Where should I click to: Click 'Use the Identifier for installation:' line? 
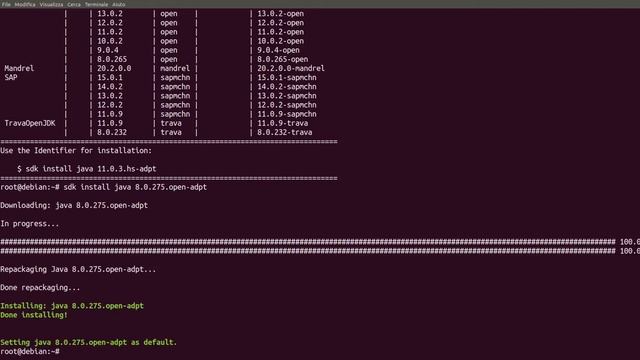pyautogui.click(x=76, y=151)
